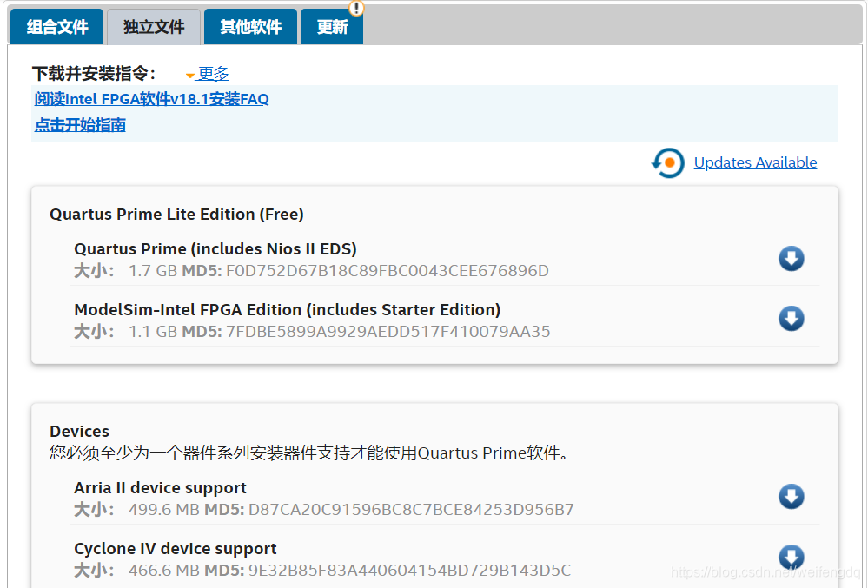
Task: Download Cyclone IV device support
Action: [x=791, y=557]
